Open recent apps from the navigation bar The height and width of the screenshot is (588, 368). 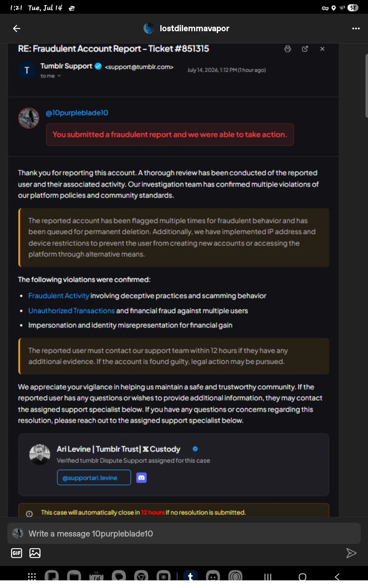(268, 577)
